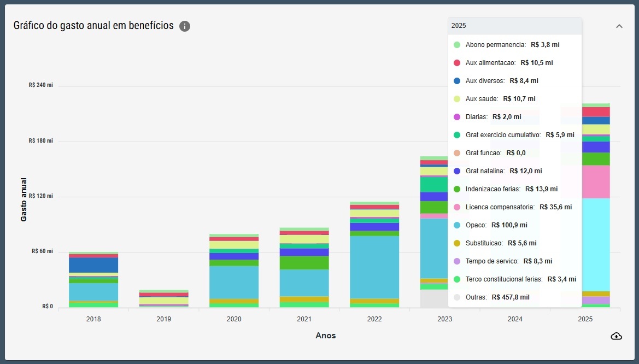Click the Opaco segment in 2022 bar
The width and height of the screenshot is (639, 364).
point(374,267)
